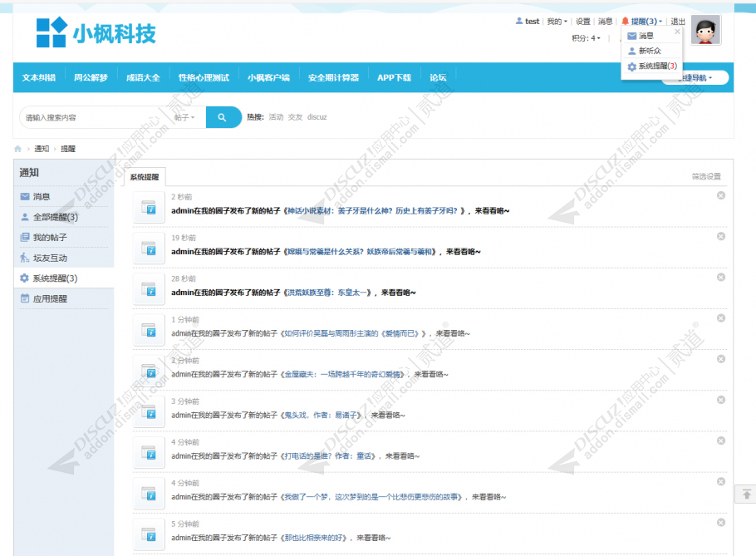756x556 pixels.
Task: Open 安全期计算器 in the navigation bar
Action: 334,77
